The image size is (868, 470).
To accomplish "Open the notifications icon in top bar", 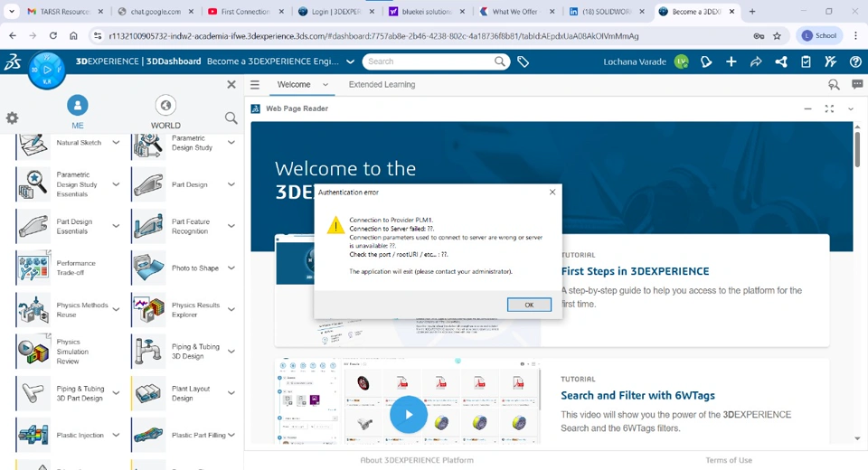I will coord(706,62).
